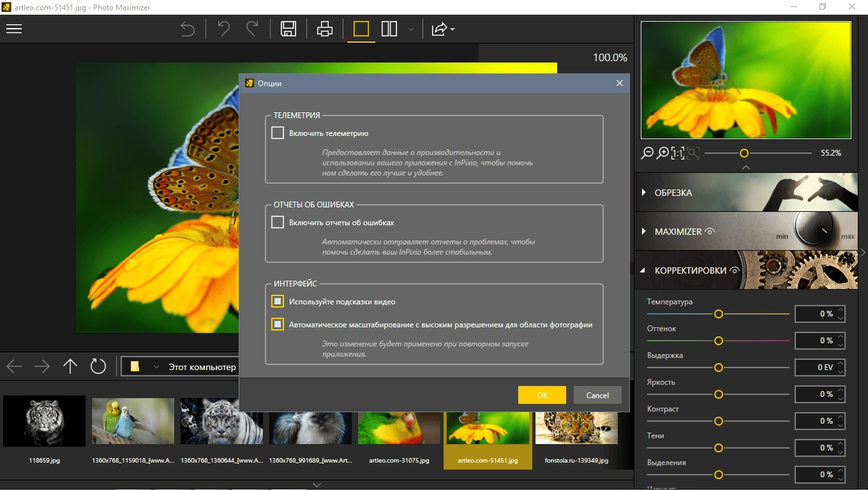868x490 pixels.
Task: Toggle Используйте подсказки видео checkbox
Action: point(278,301)
